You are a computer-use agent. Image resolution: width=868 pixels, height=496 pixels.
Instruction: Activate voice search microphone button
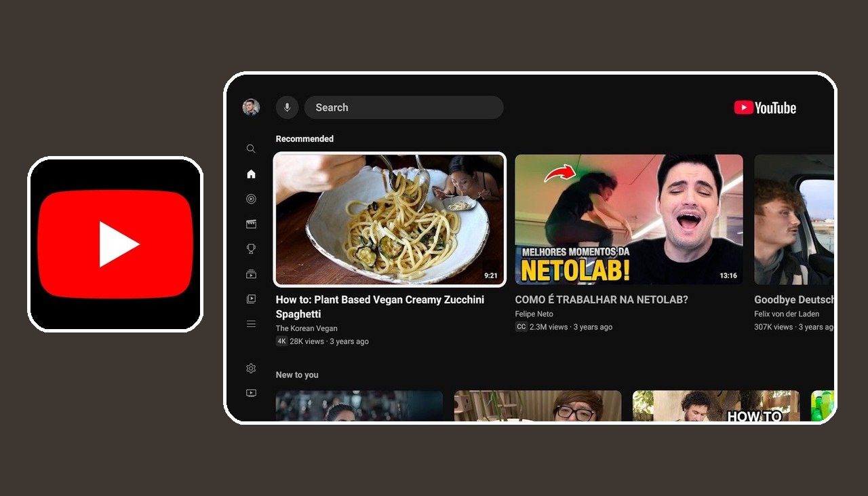click(287, 107)
